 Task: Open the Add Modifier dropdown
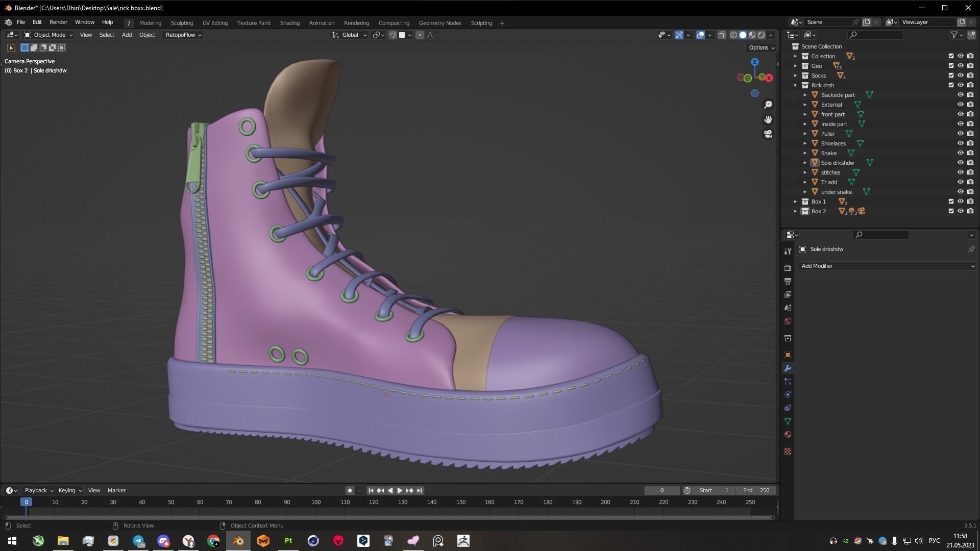click(x=887, y=266)
